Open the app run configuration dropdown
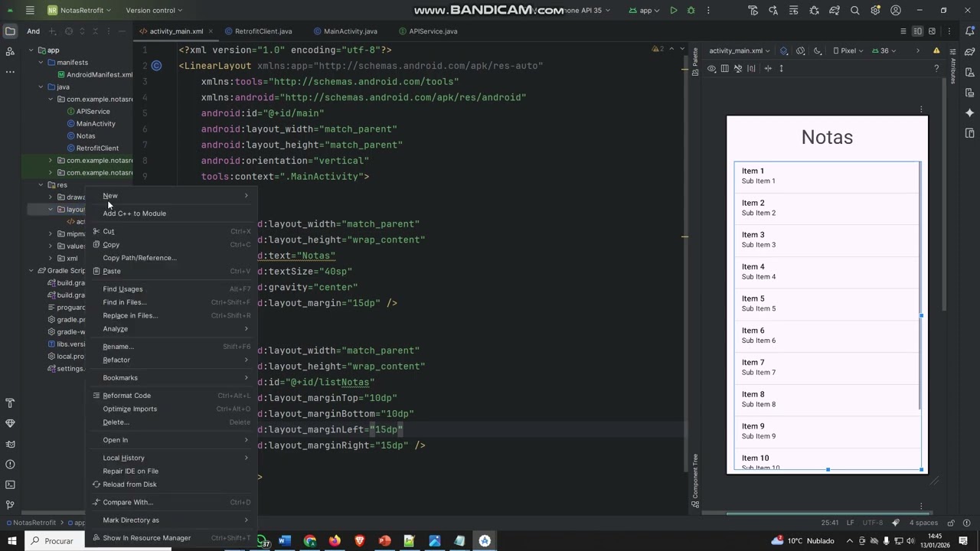The width and height of the screenshot is (980, 551). click(x=645, y=10)
